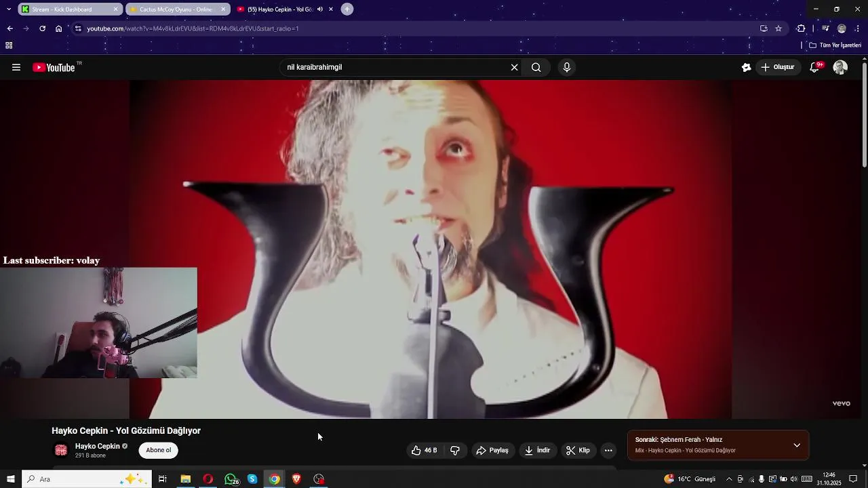
Task: Open Chrome profile avatar
Action: (842, 28)
